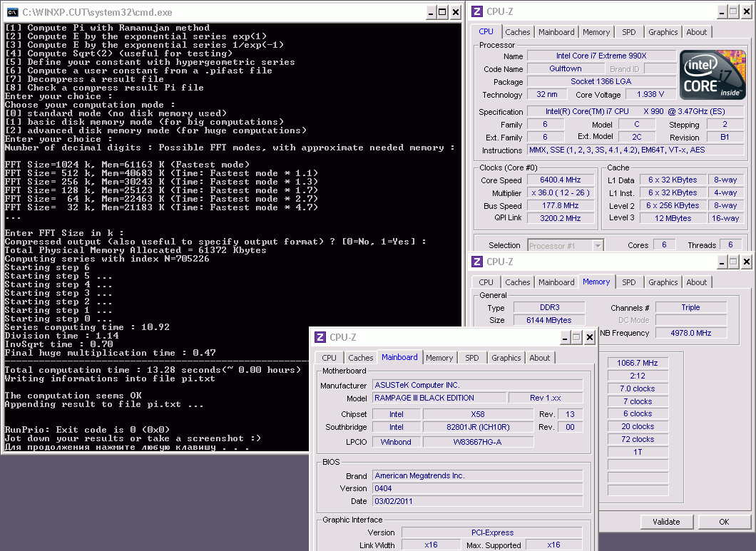The width and height of the screenshot is (756, 551).
Task: Click the Series computing time line in cmd
Action: pos(87,327)
